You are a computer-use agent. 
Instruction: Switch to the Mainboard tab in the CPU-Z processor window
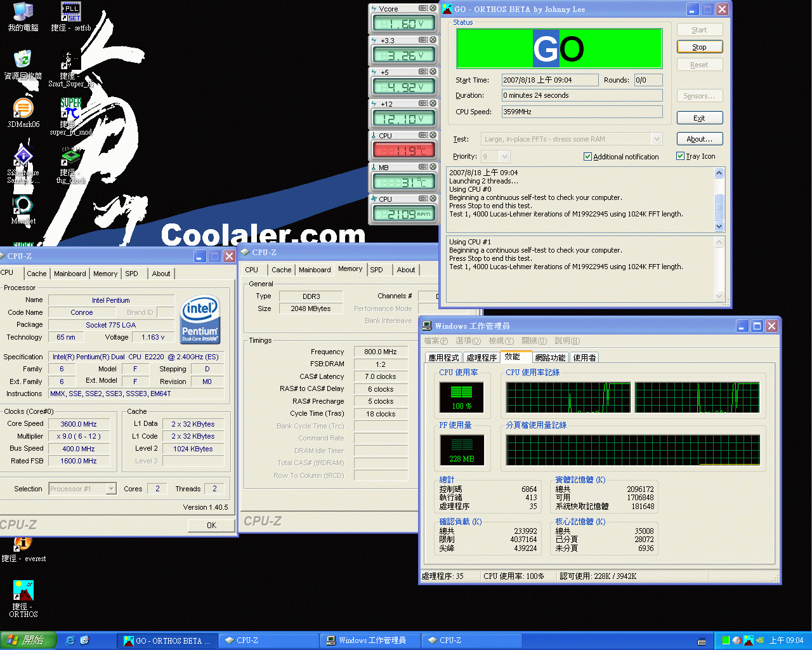(70, 274)
